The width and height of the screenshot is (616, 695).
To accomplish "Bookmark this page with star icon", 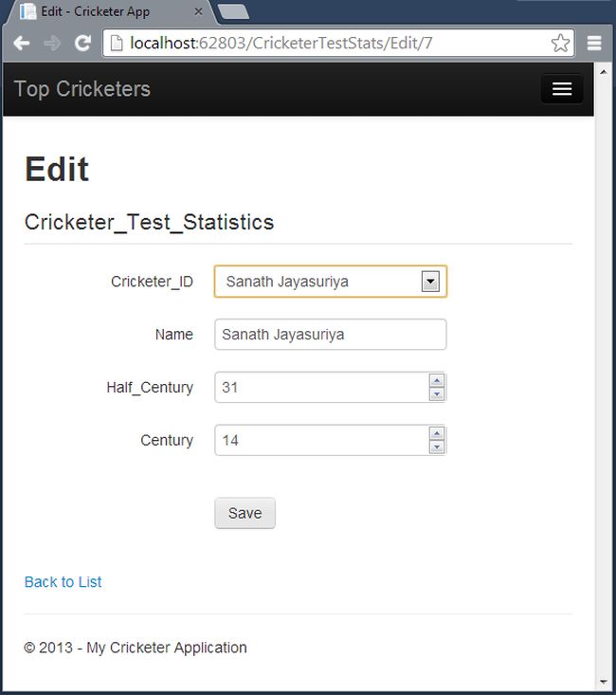I will (560, 44).
